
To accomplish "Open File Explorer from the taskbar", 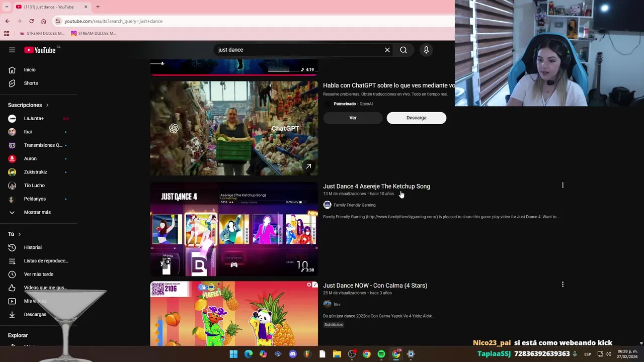I will pos(337,354).
